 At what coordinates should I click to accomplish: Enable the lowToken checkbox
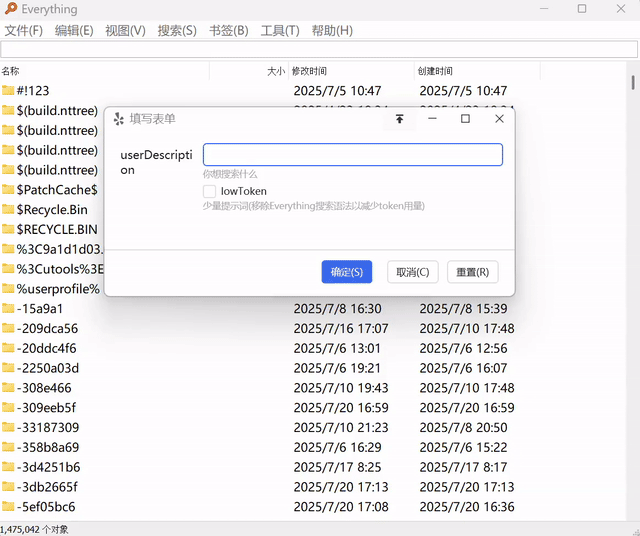(209, 191)
